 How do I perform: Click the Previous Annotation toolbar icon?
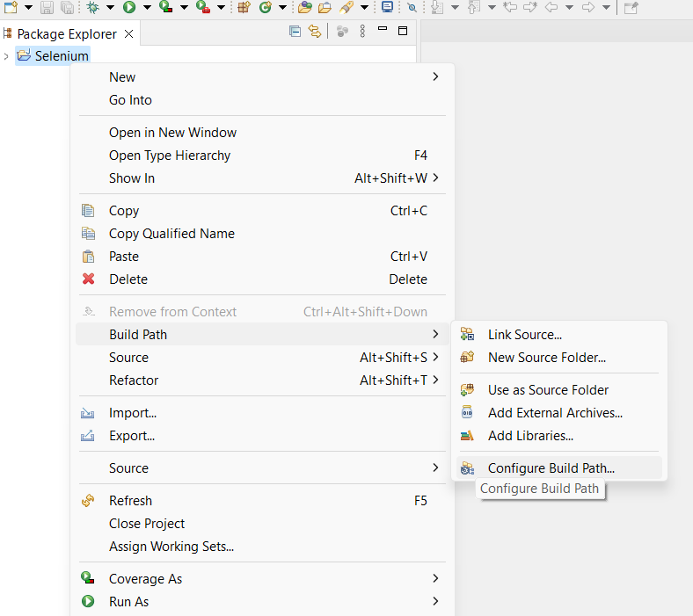click(474, 7)
